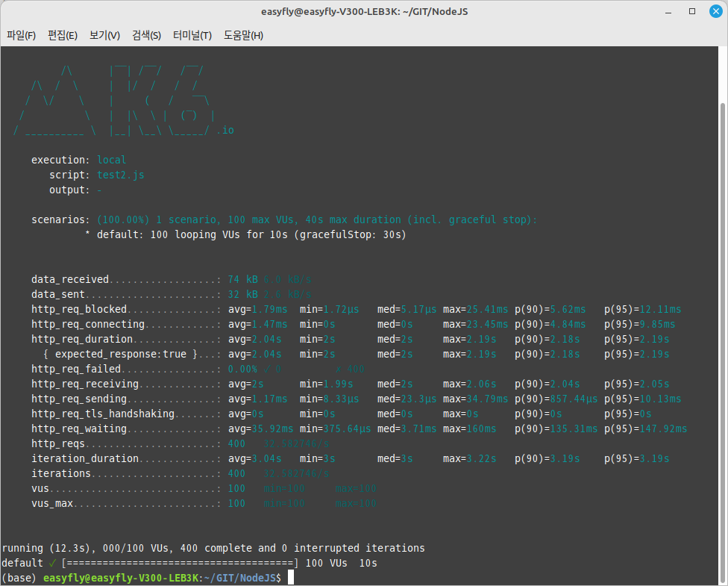
Task: Click the terminal cursor at prompt
Action: tap(291, 578)
